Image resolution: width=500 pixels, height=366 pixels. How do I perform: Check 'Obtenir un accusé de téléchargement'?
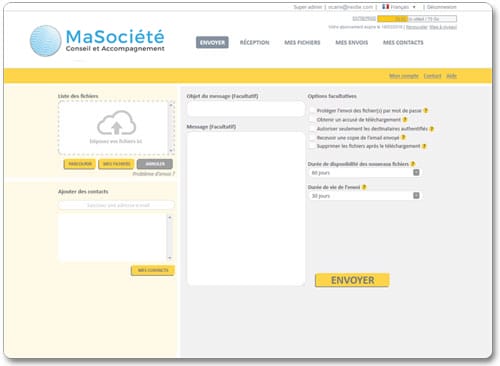(312, 119)
